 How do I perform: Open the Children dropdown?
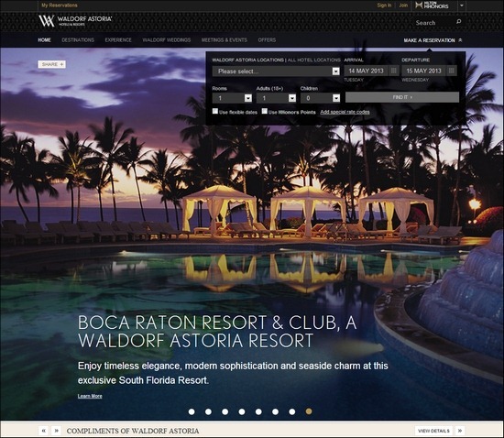320,98
